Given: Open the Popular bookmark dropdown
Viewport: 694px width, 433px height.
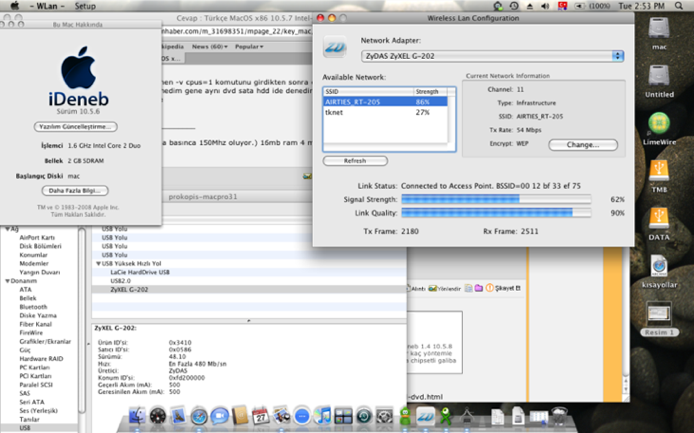Looking at the screenshot, I should pyautogui.click(x=249, y=46).
